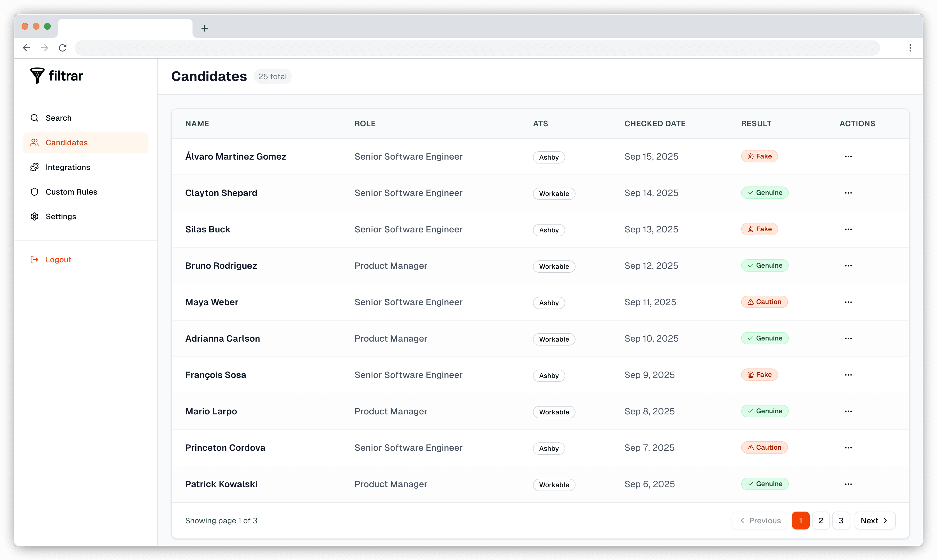Viewport: 937px width, 560px height.
Task: Click Genuine badge for Adrianna Carlson
Action: [764, 339]
